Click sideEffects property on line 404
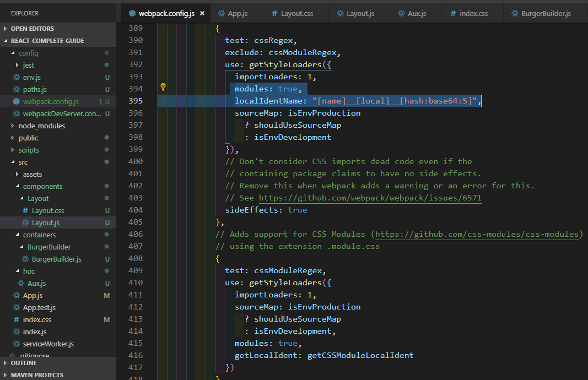588x380 pixels. pos(251,210)
